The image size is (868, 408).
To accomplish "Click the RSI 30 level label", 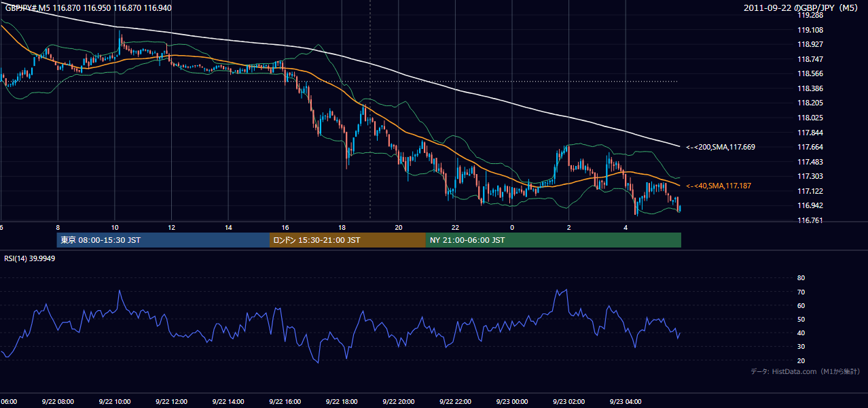I will point(801,346).
